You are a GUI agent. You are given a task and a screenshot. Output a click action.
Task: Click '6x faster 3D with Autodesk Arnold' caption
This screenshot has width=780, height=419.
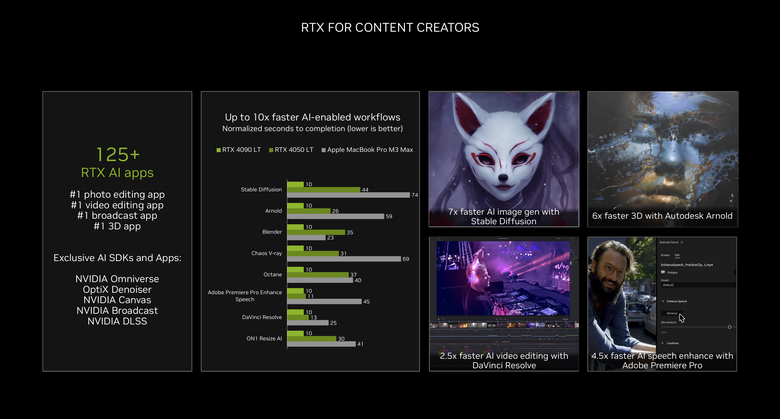point(662,216)
